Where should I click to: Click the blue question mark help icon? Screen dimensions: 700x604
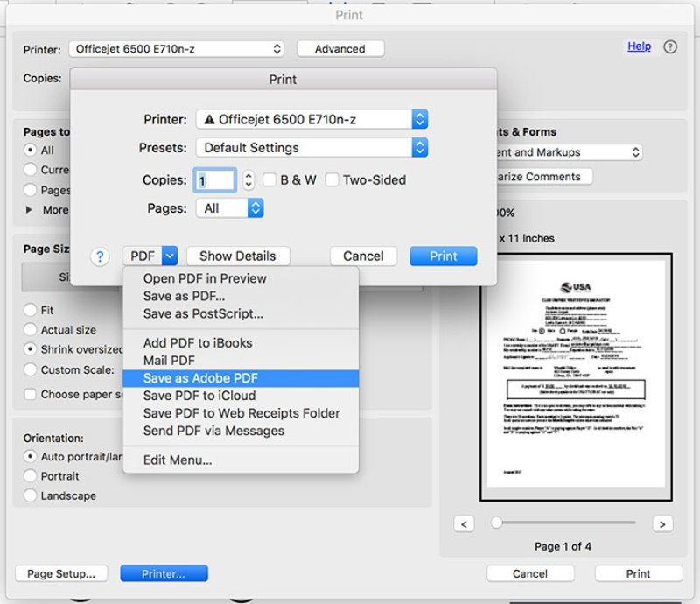(101, 256)
